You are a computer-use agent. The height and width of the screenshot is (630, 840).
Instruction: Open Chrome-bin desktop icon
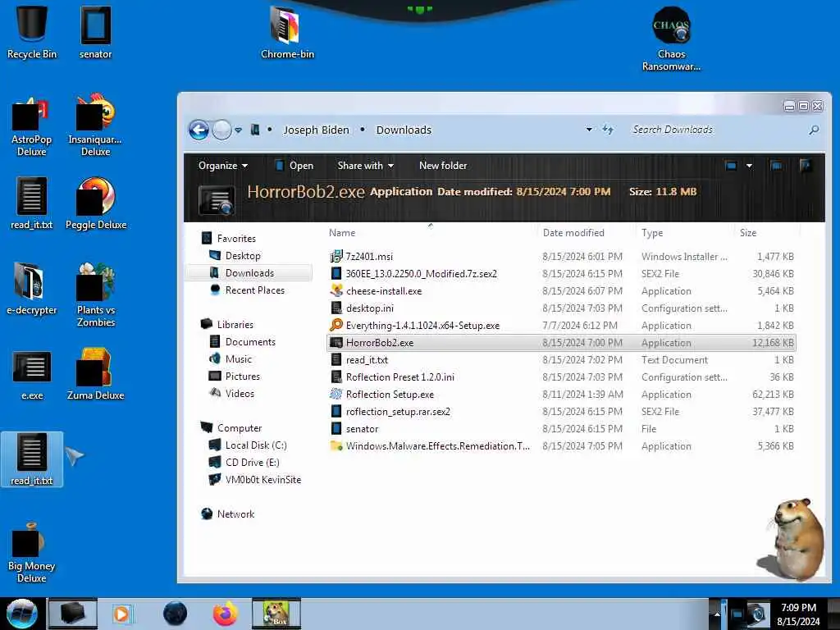click(x=287, y=32)
